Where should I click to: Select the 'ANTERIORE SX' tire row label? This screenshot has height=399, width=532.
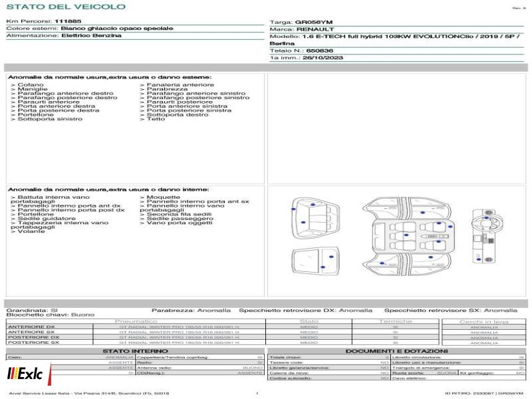pyautogui.click(x=31, y=332)
